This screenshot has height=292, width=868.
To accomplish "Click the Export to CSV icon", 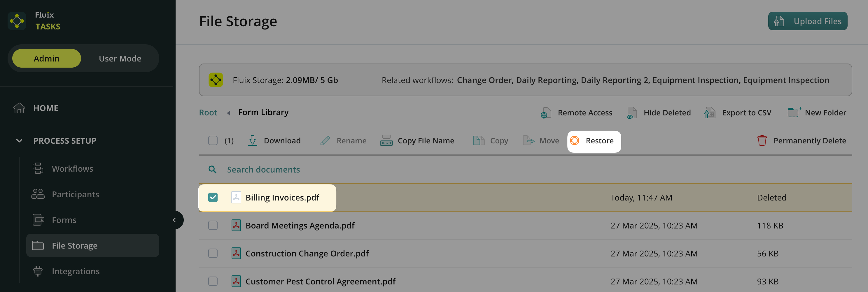I will (710, 113).
